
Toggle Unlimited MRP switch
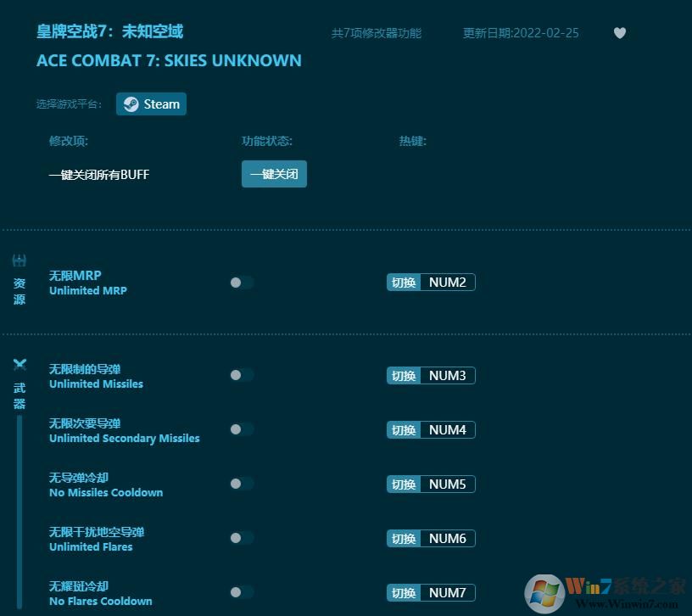(x=242, y=283)
